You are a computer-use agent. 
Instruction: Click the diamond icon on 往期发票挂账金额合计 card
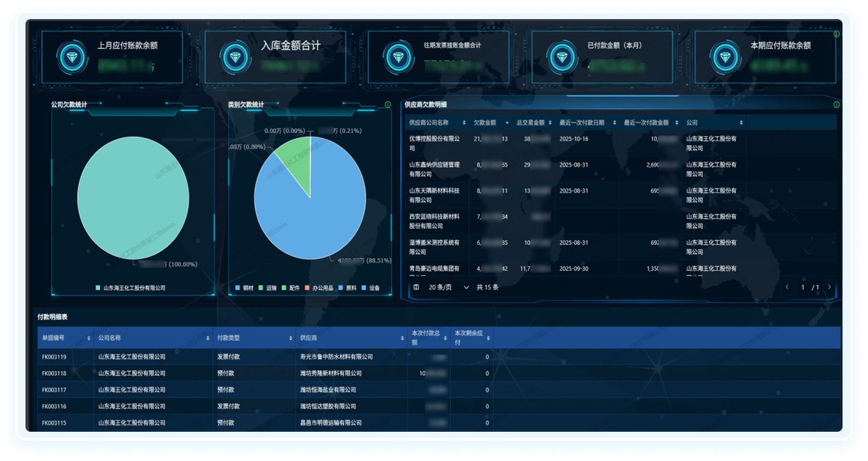coord(399,57)
